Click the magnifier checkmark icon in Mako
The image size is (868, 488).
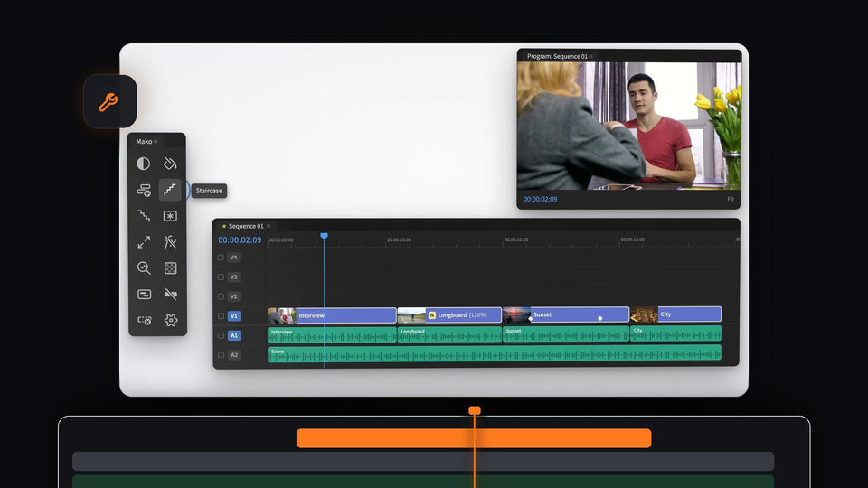(144, 267)
